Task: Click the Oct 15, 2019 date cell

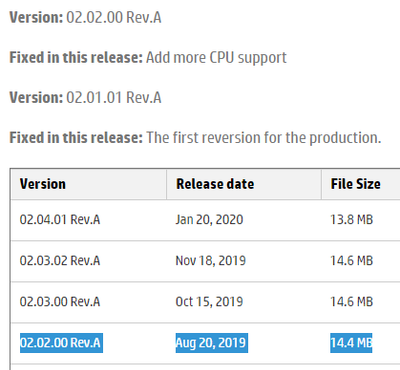Action: (x=209, y=302)
